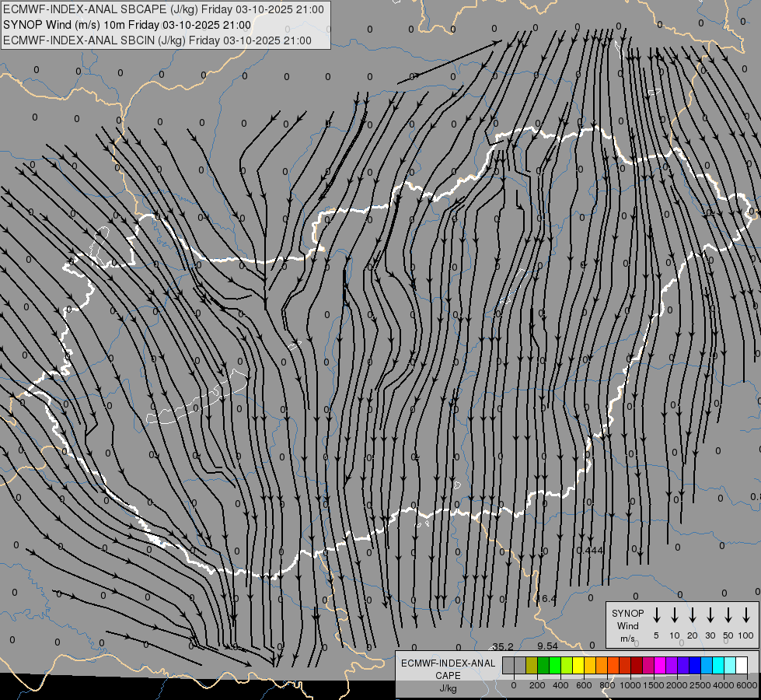
Task: Click the 2500 tick label on CAPE scale
Action: tap(700, 685)
